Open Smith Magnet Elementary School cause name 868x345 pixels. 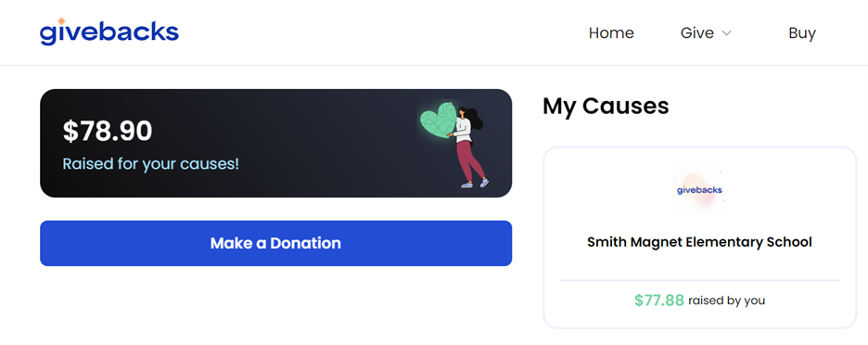click(x=699, y=242)
